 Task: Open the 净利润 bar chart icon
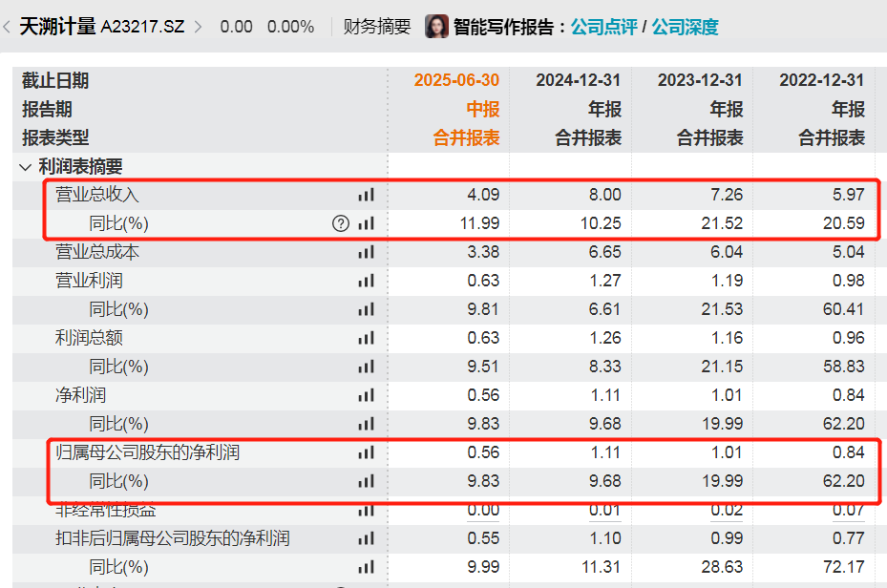click(x=366, y=395)
